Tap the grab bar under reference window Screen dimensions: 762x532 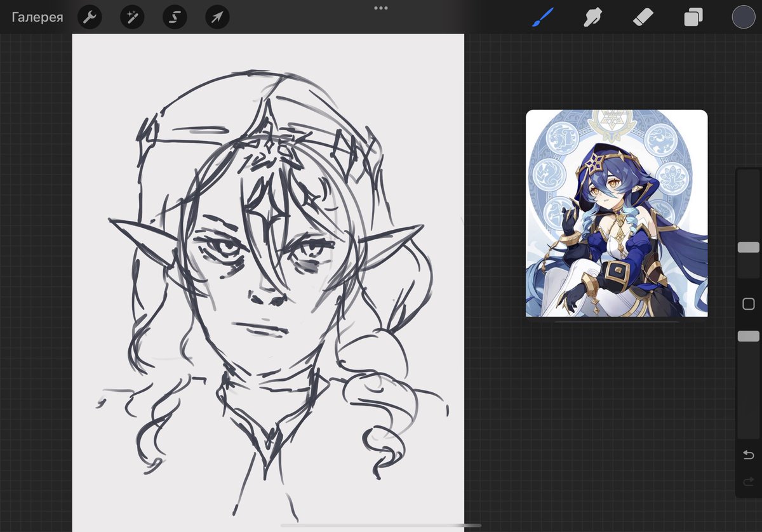617,321
